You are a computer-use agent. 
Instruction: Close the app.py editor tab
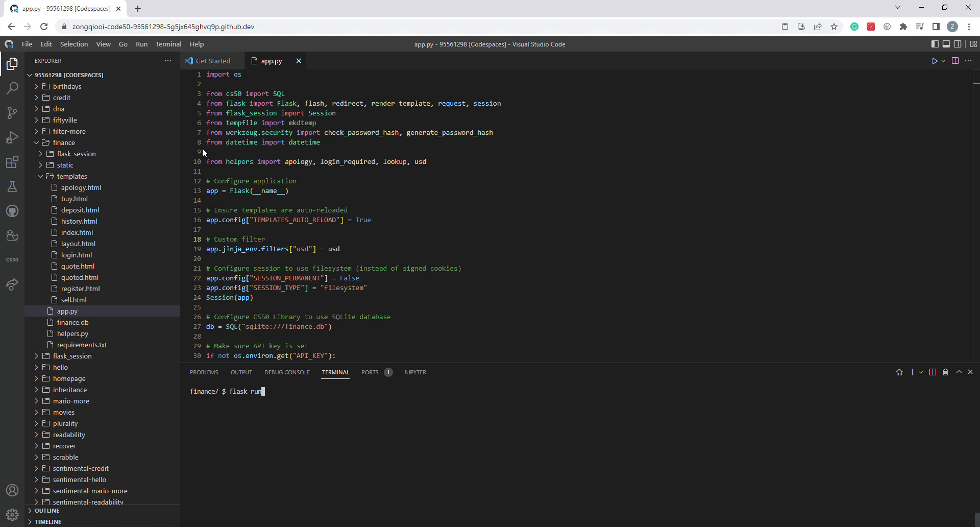click(299, 61)
